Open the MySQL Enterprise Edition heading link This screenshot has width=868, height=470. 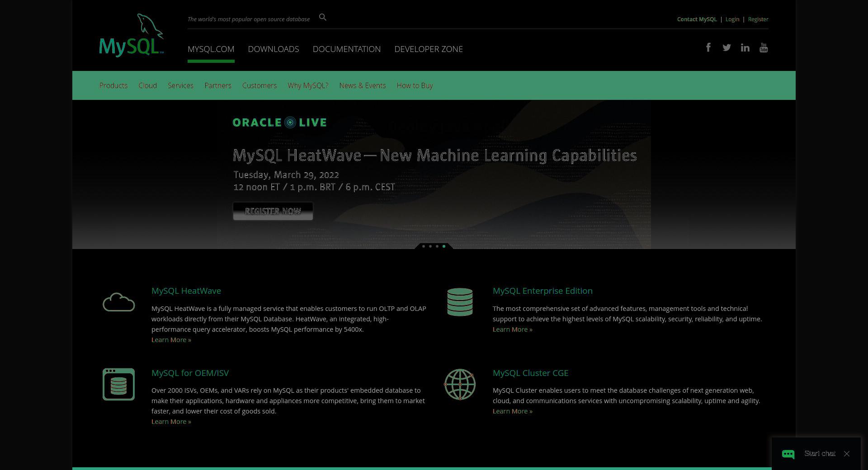pyautogui.click(x=542, y=291)
